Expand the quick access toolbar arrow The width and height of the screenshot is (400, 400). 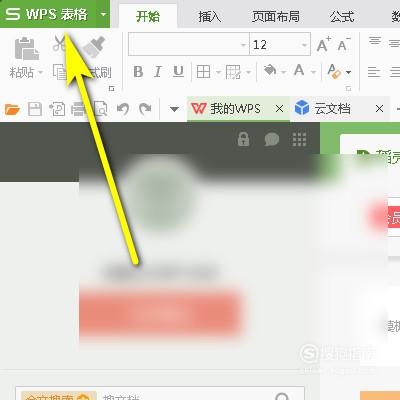tap(174, 109)
